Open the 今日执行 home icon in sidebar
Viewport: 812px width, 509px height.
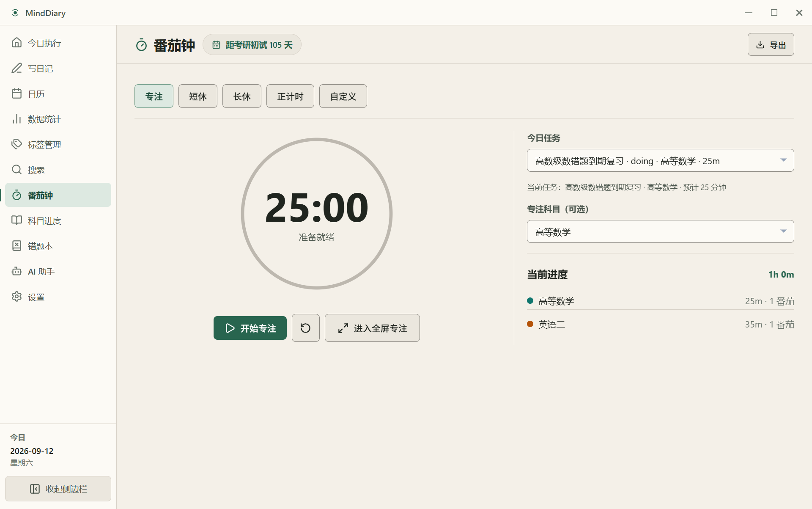pyautogui.click(x=16, y=43)
